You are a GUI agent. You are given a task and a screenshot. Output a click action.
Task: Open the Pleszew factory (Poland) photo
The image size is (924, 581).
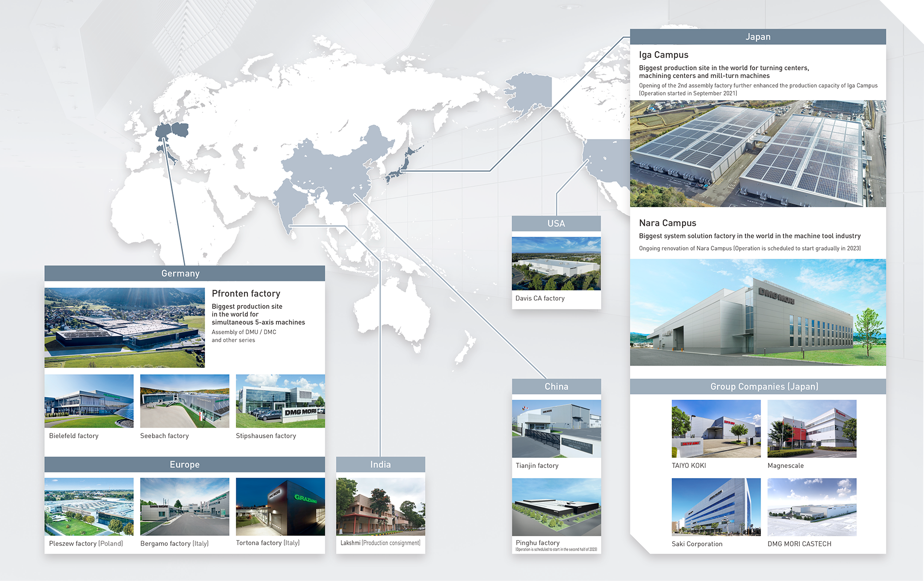tap(89, 506)
